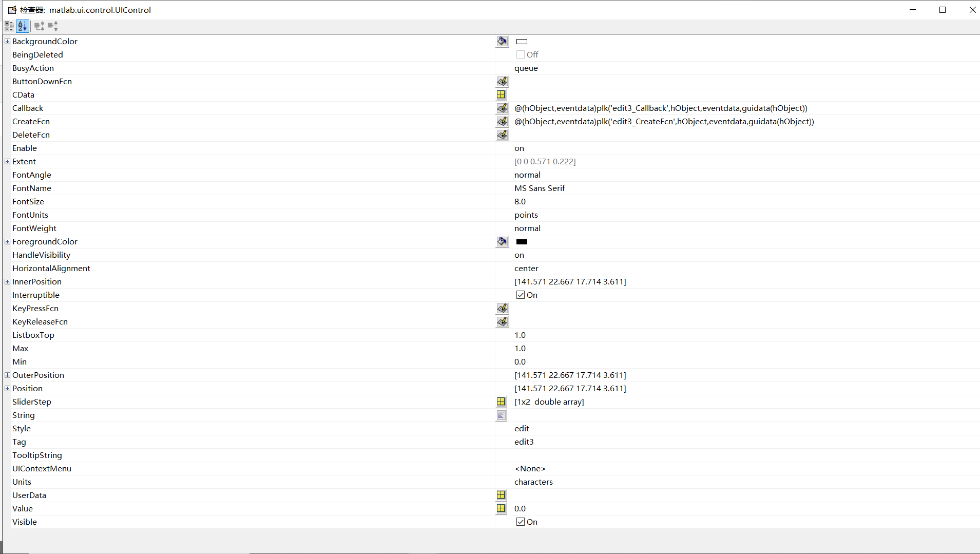Click the black ForegroundColor swatch

click(x=522, y=242)
